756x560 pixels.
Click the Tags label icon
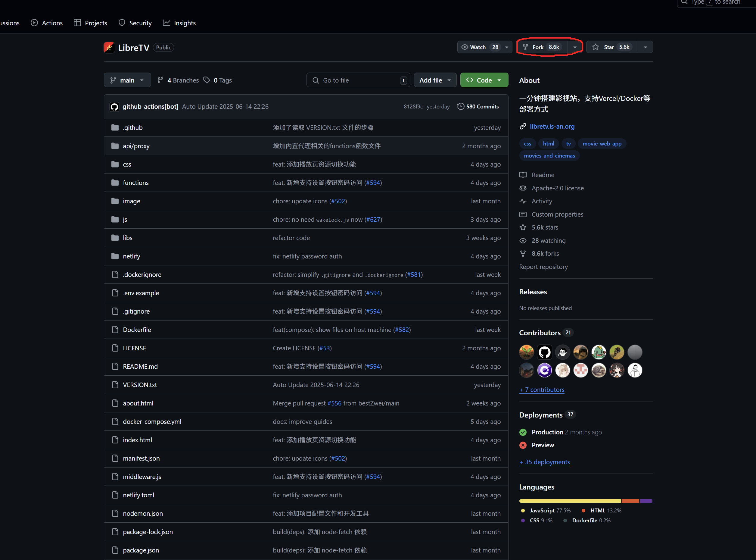(207, 80)
